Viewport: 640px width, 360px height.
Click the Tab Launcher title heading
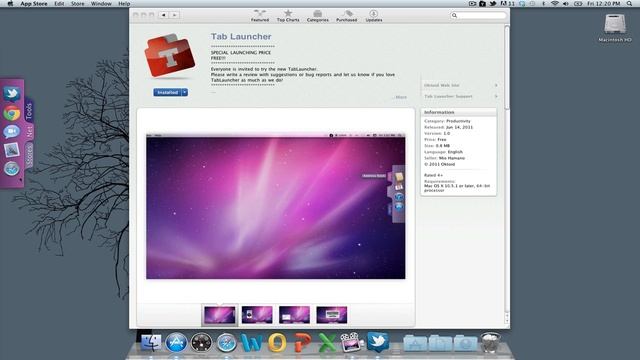pyautogui.click(x=241, y=36)
